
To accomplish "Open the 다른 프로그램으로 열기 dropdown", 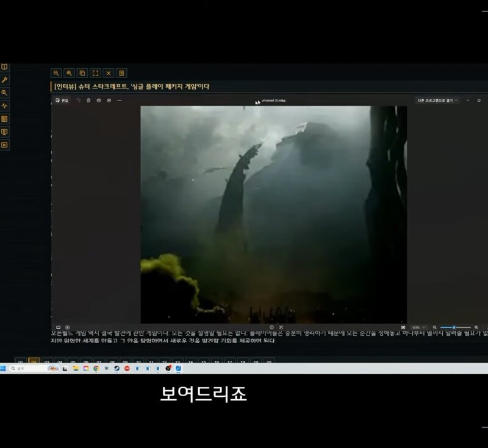I will 437,101.
